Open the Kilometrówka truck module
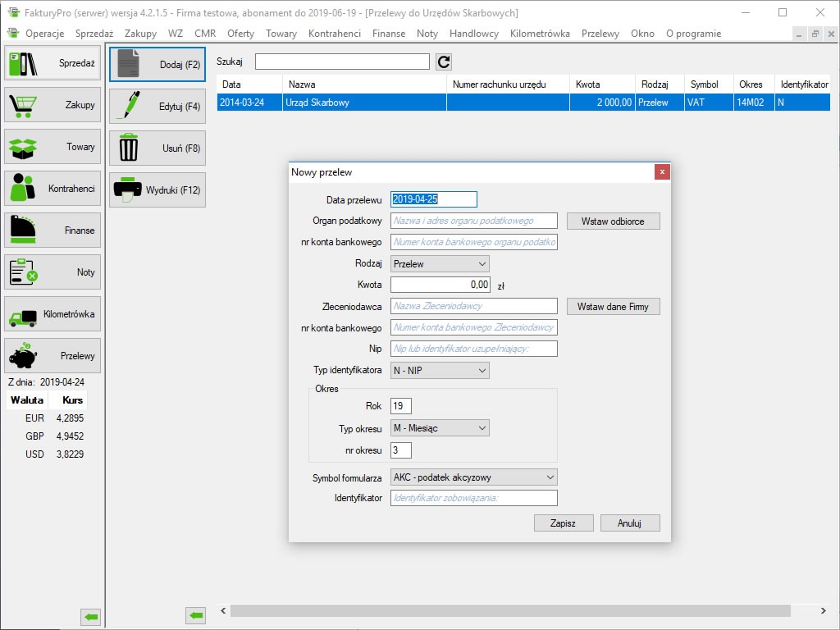Image resolution: width=840 pixels, height=630 pixels. (52, 314)
